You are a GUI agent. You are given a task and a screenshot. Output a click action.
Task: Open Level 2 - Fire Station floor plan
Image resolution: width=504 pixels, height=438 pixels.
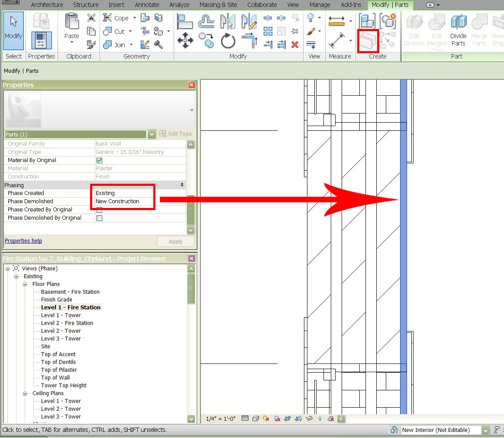click(67, 323)
